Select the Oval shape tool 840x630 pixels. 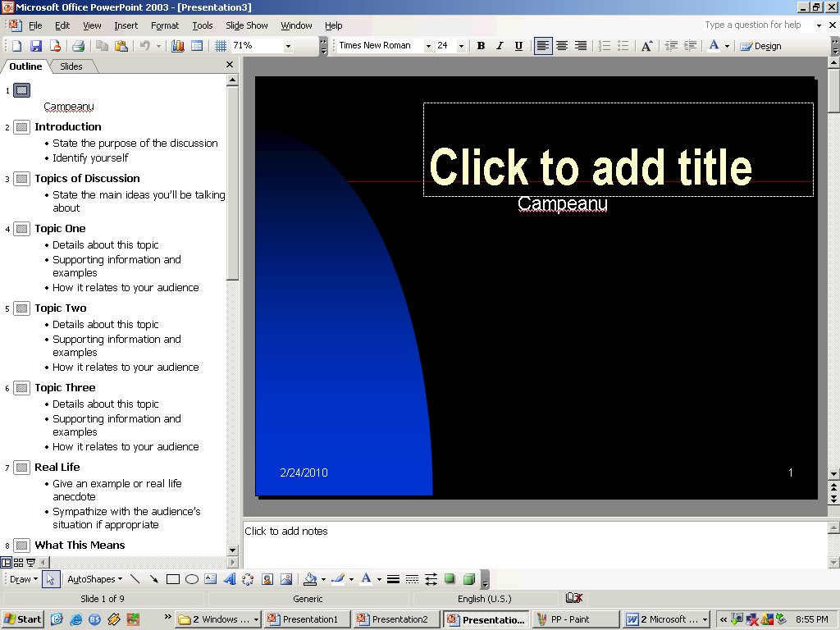click(192, 579)
